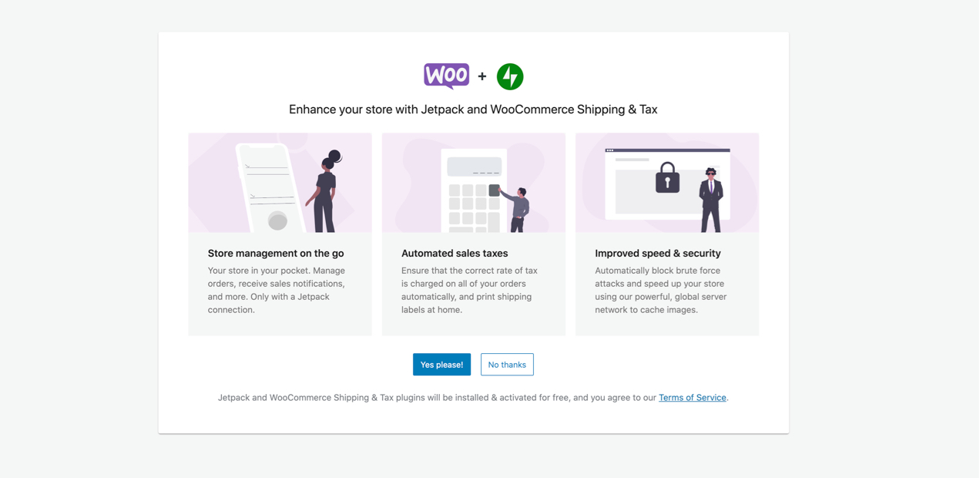Click the plugins will be installed notice text
This screenshot has height=478, width=980.
click(x=473, y=398)
